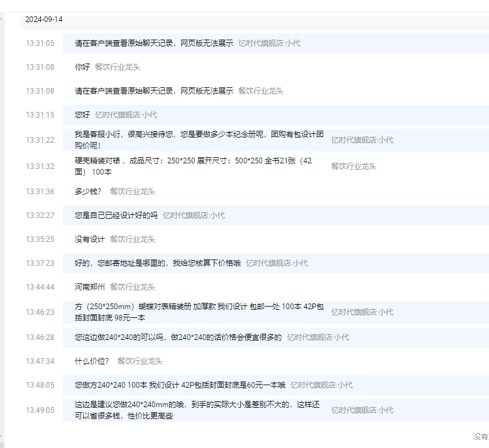Click the message '您这边做240*240的可以吗'
Image resolution: width=489 pixels, height=448 pixels.
[x=178, y=337]
